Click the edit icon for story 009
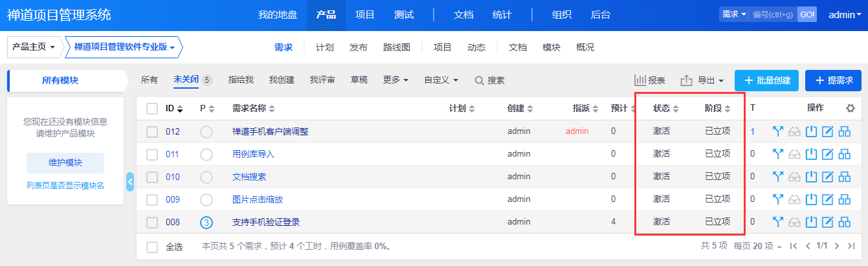The height and width of the screenshot is (266, 868). coord(827,199)
